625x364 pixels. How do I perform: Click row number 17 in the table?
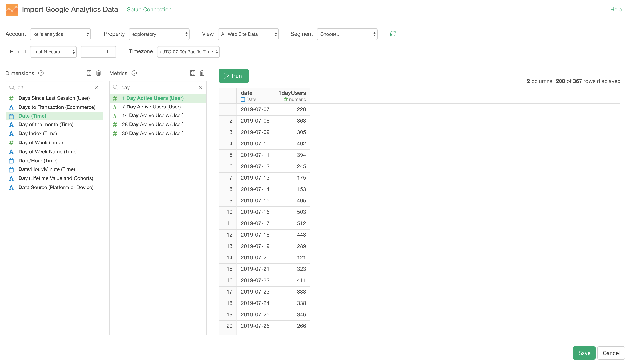pos(229,292)
